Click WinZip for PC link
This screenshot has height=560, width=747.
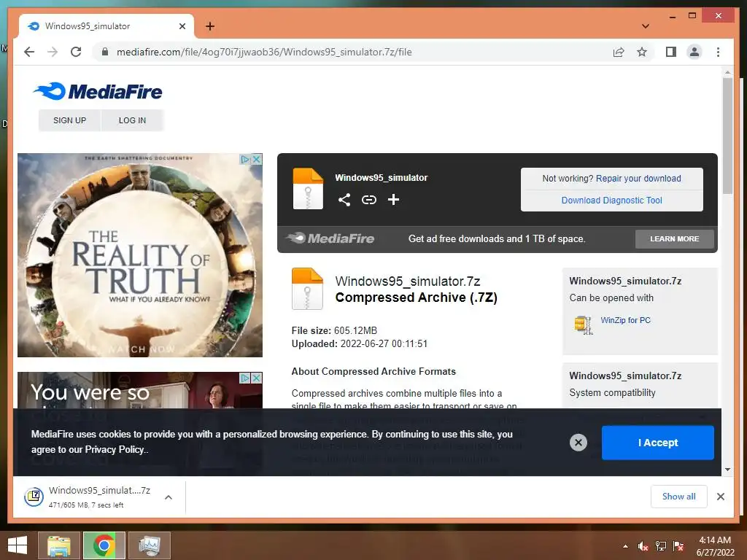pos(625,321)
